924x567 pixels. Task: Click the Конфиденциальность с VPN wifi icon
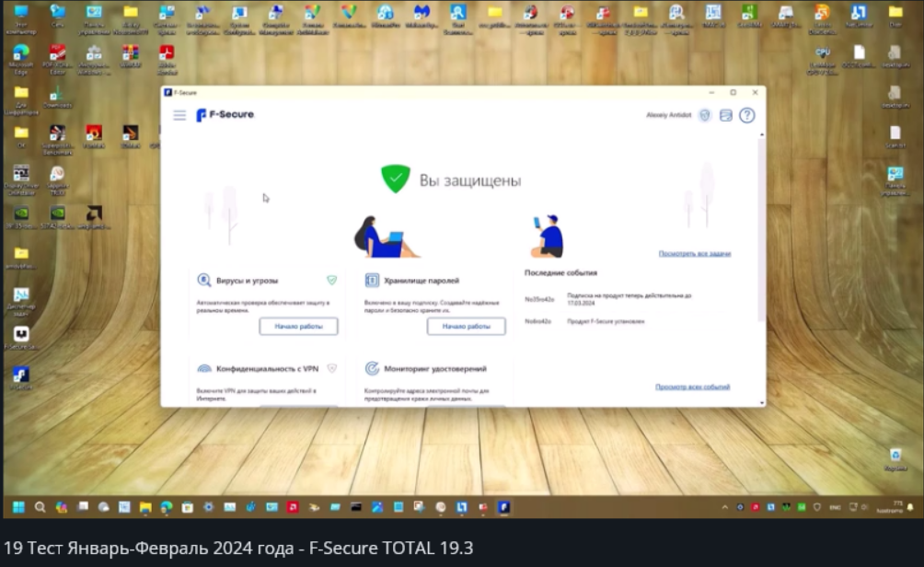(x=204, y=368)
